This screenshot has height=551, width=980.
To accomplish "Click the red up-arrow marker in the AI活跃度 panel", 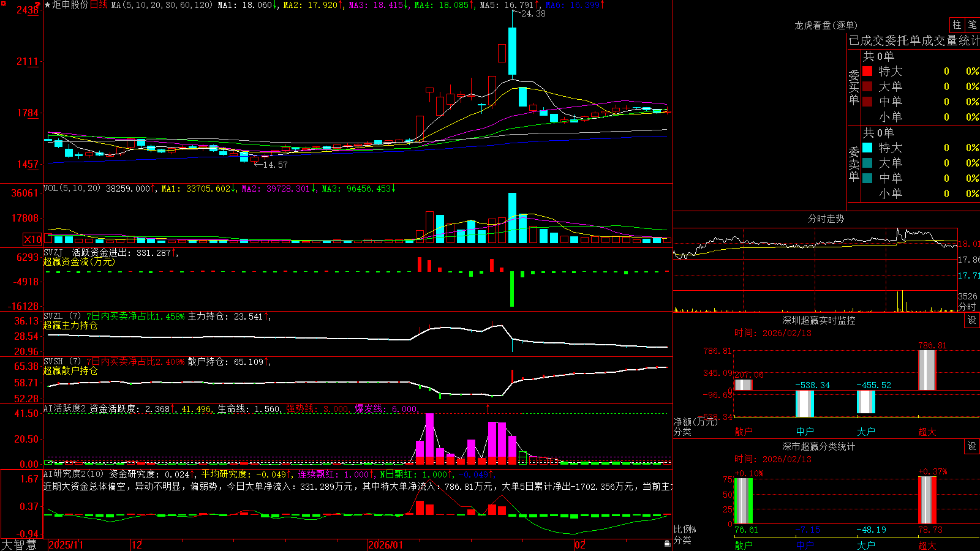I will (488, 408).
